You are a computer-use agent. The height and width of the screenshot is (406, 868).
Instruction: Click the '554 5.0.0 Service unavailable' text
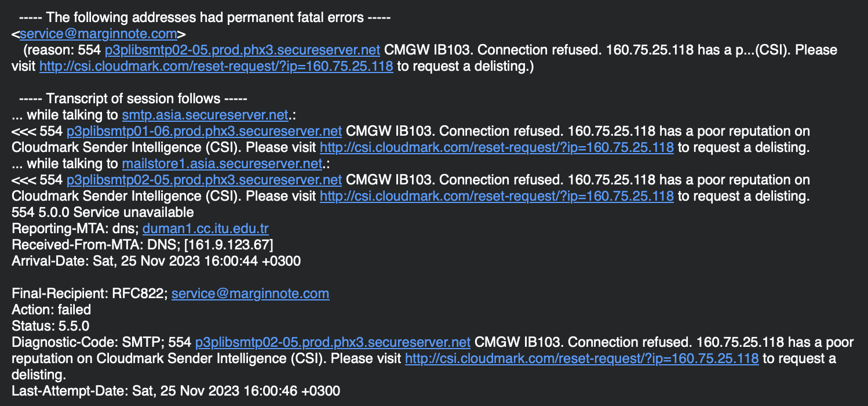pyautogui.click(x=103, y=212)
